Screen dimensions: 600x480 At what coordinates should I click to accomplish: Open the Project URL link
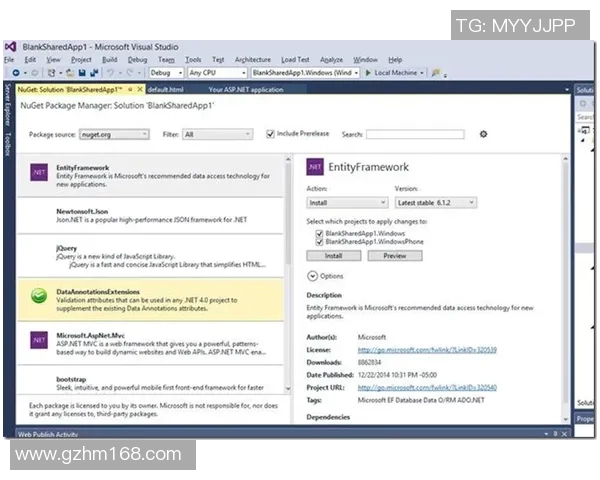click(x=427, y=387)
